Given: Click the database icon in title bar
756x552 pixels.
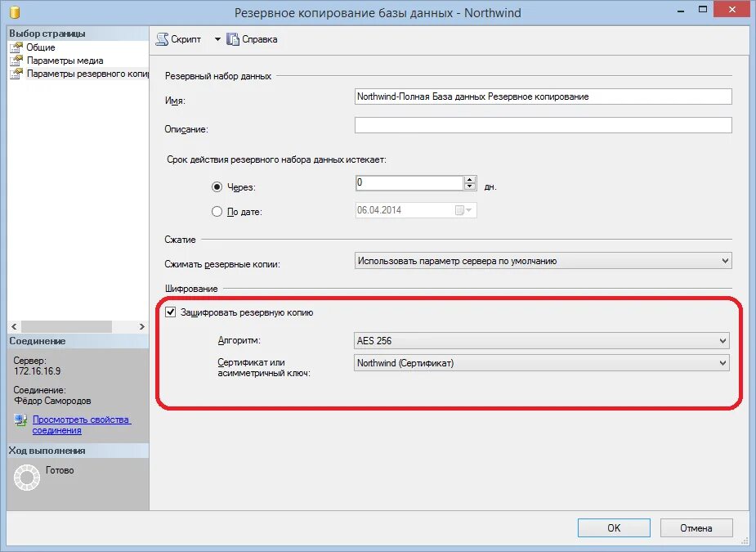Looking at the screenshot, I should tap(15, 11).
